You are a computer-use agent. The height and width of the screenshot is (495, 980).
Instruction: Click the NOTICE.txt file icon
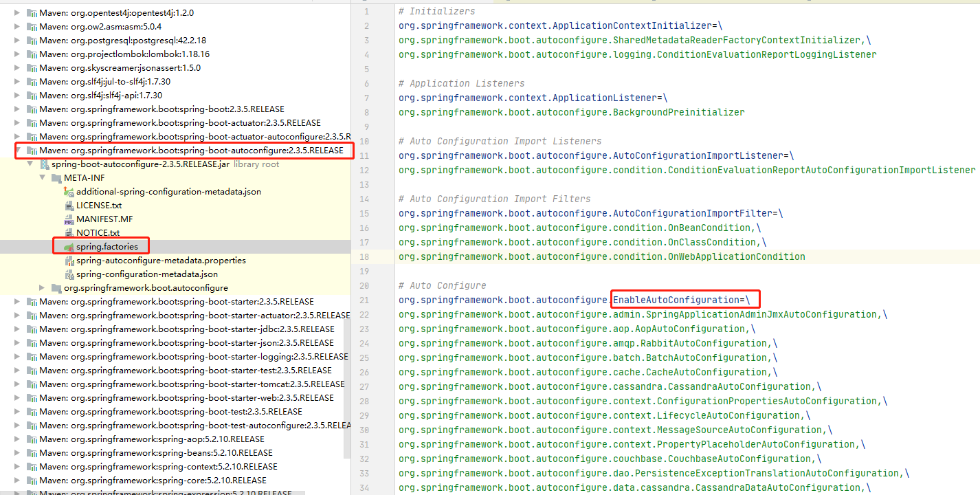click(69, 233)
